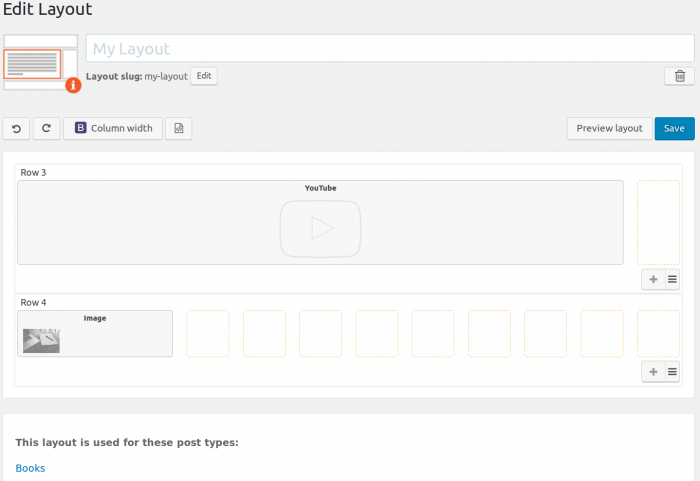
Task: Click the CSS/JS file editor icon
Action: [x=179, y=129]
